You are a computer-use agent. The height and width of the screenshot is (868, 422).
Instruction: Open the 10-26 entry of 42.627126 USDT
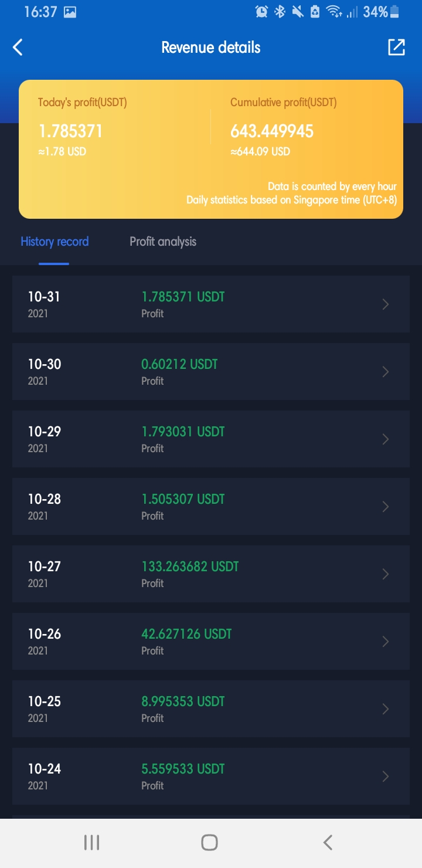(x=211, y=641)
